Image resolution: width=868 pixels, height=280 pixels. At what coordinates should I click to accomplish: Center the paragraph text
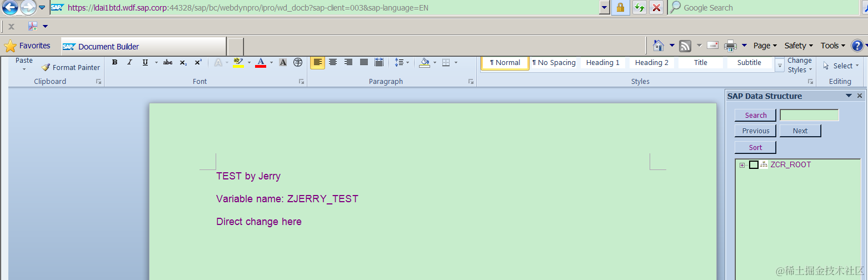pos(333,62)
